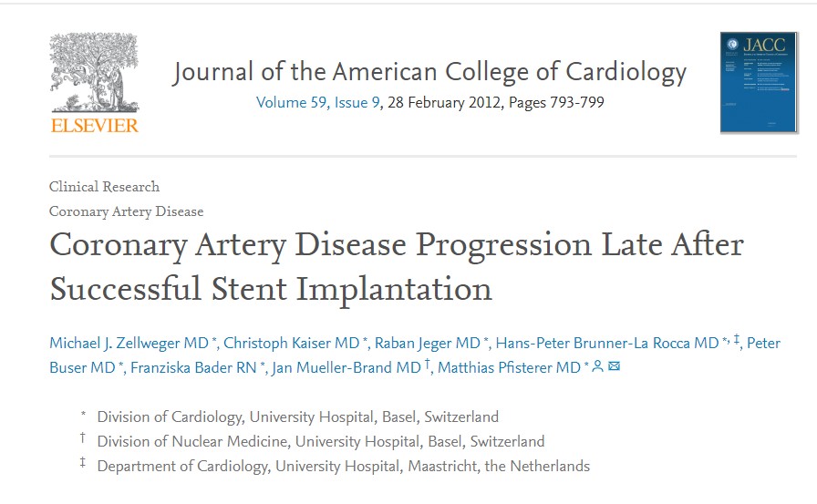817x504 pixels.
Task: Click the Coronary Artery Disease subsection label
Action: [x=127, y=211]
